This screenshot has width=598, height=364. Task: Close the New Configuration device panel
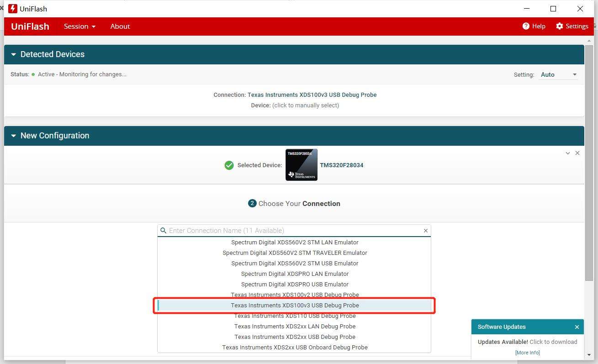click(x=577, y=153)
